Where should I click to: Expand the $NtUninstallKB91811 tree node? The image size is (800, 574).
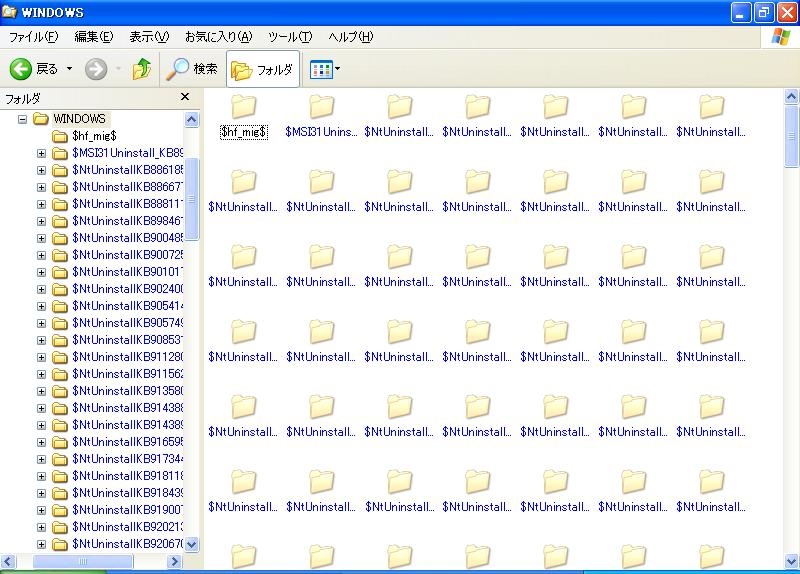click(x=41, y=477)
